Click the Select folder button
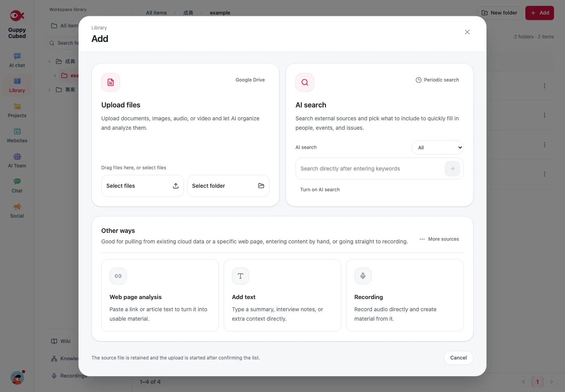Screen dimensions: 565x392 pyautogui.click(x=228, y=186)
